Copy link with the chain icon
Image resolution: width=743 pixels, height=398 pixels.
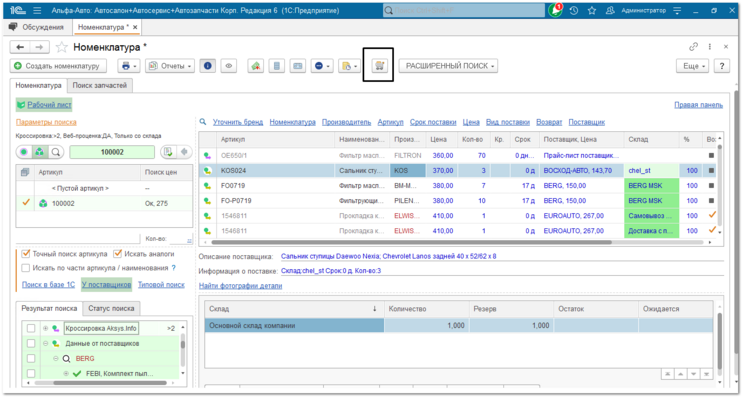[693, 46]
